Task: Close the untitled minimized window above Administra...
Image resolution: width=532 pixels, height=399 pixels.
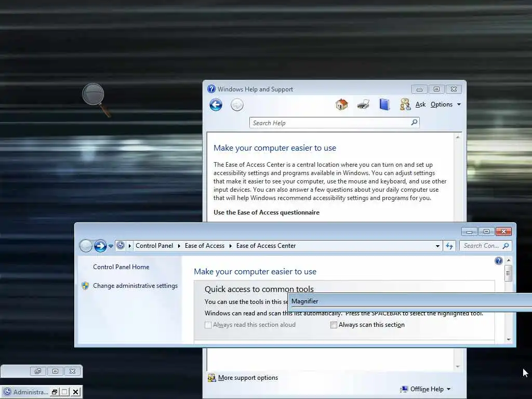Action: [72, 371]
